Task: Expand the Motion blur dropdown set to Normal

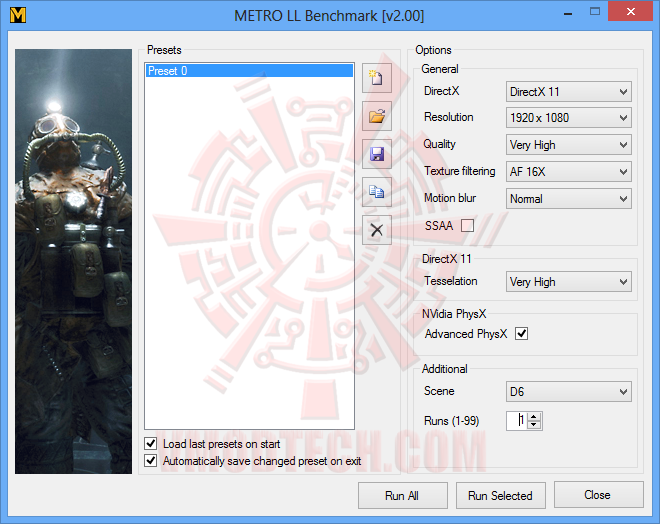Action: pyautogui.click(x=569, y=199)
